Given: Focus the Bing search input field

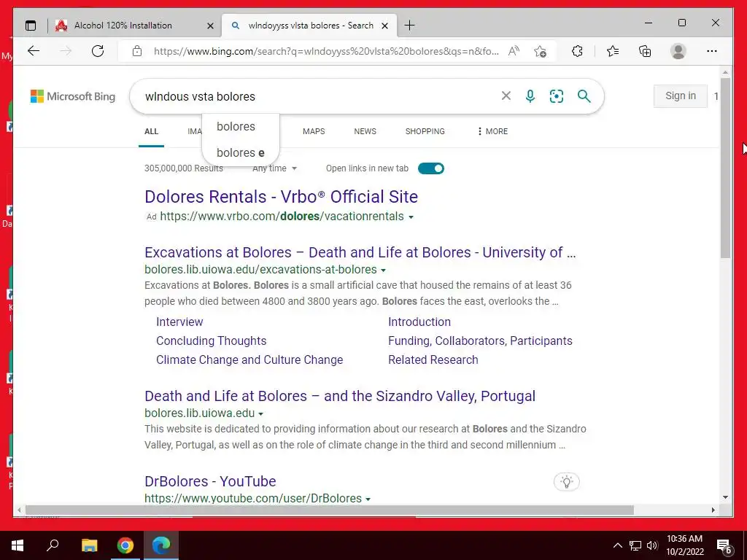Looking at the screenshot, I should (320, 96).
